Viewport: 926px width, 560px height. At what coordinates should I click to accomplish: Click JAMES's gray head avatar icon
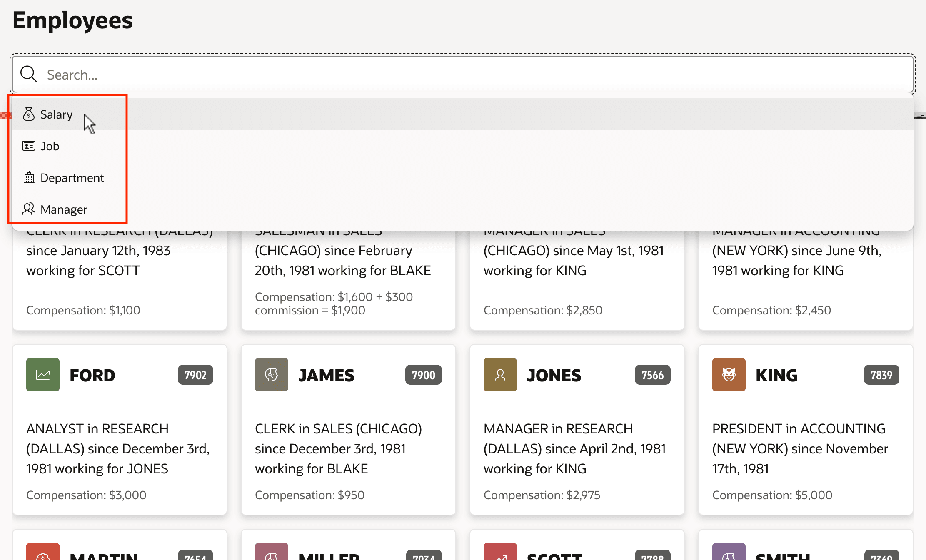click(x=272, y=375)
